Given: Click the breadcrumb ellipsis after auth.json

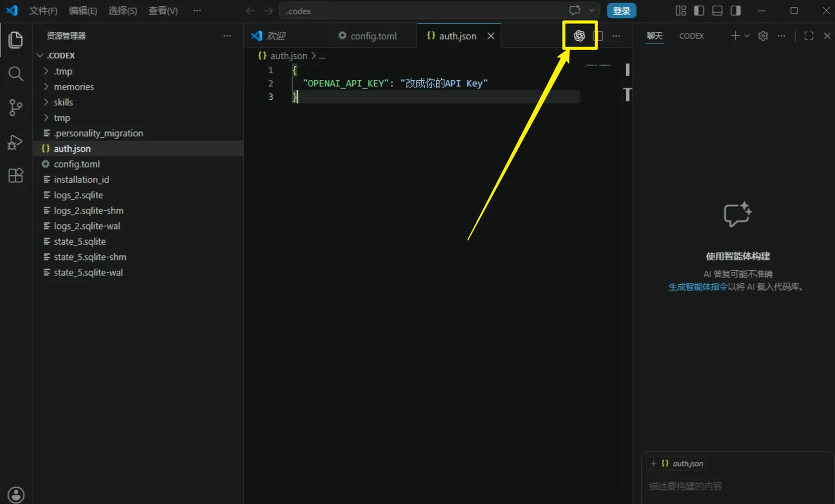Looking at the screenshot, I should tap(322, 56).
